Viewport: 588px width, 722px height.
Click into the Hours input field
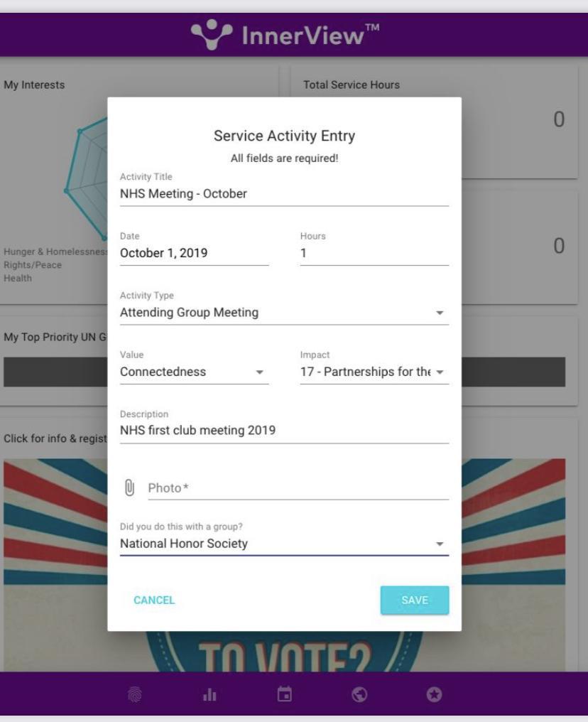pos(374,253)
